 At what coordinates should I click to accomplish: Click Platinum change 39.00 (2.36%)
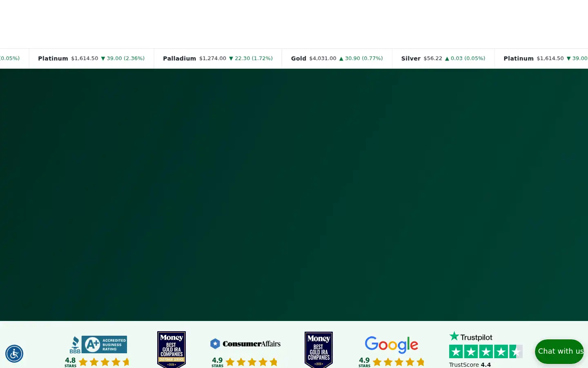(x=122, y=58)
